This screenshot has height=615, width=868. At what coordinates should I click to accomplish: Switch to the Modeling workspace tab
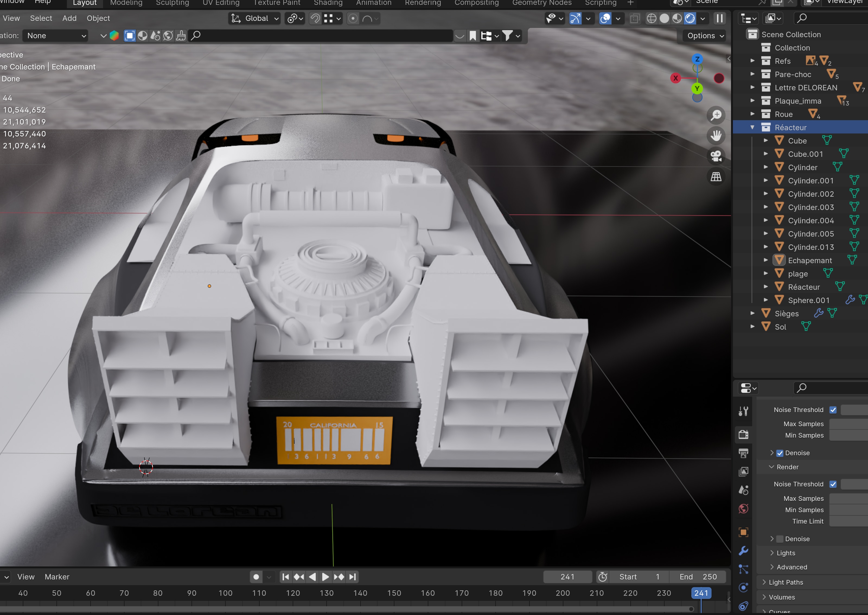click(x=126, y=3)
